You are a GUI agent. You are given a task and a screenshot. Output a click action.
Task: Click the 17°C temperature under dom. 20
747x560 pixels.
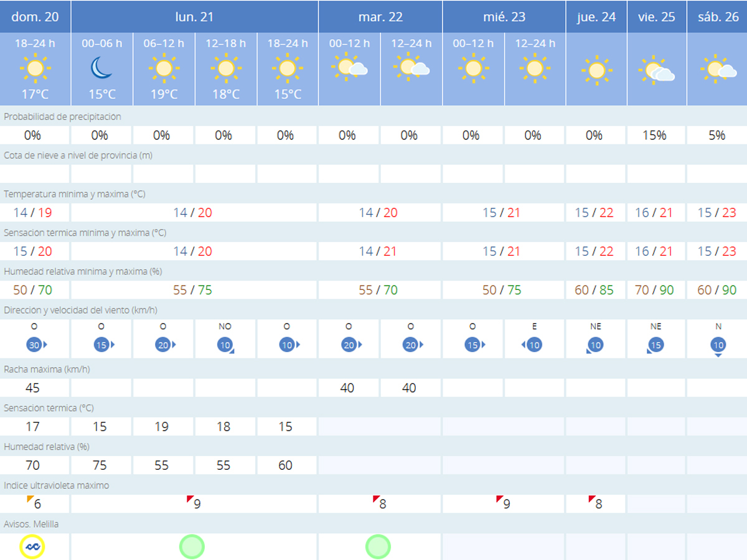pos(35,95)
